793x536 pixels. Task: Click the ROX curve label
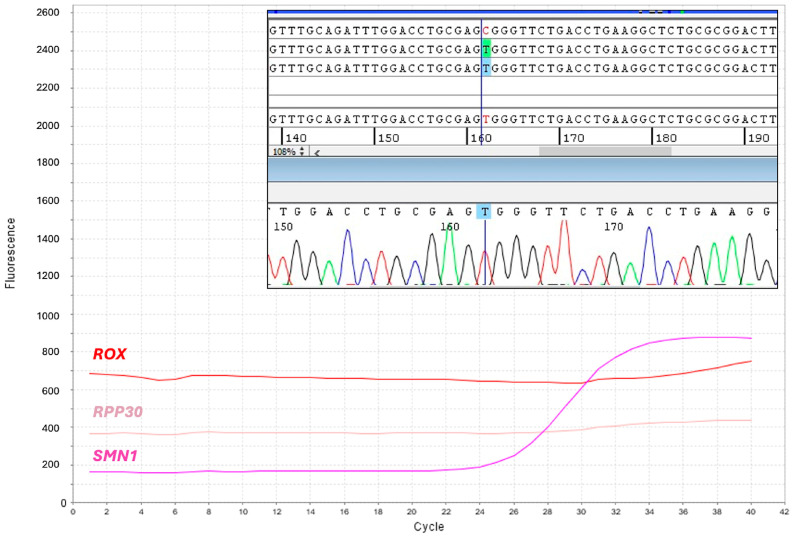[109, 354]
